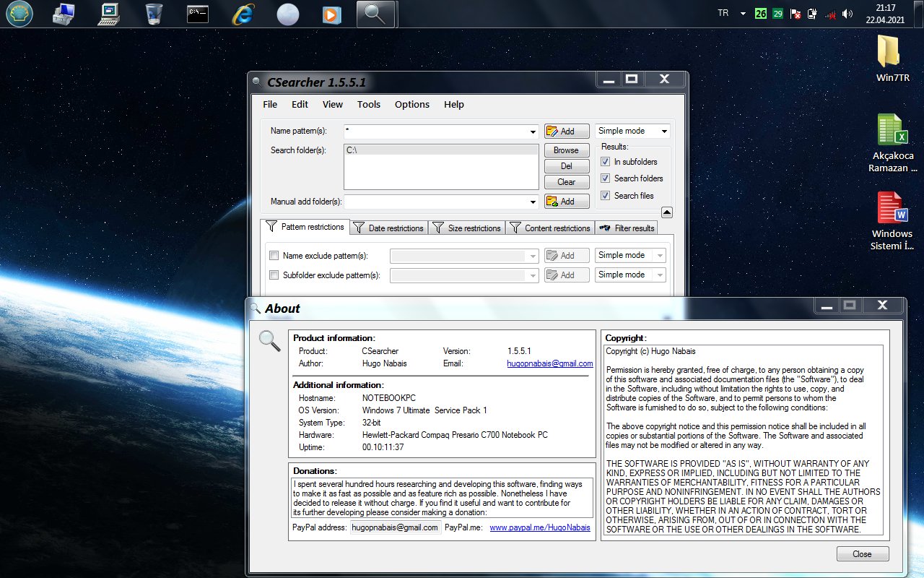Click the Browse button

[567, 150]
